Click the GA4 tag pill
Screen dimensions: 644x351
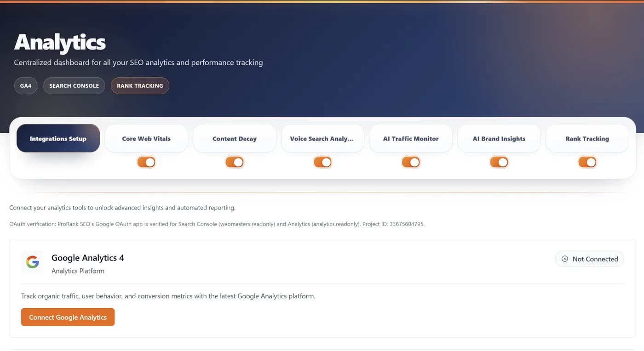click(26, 85)
